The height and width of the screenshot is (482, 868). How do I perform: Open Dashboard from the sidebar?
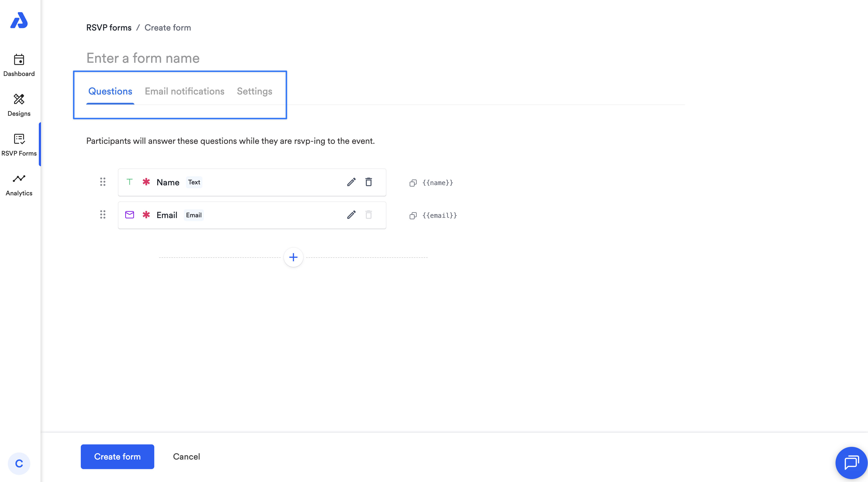coord(19,65)
